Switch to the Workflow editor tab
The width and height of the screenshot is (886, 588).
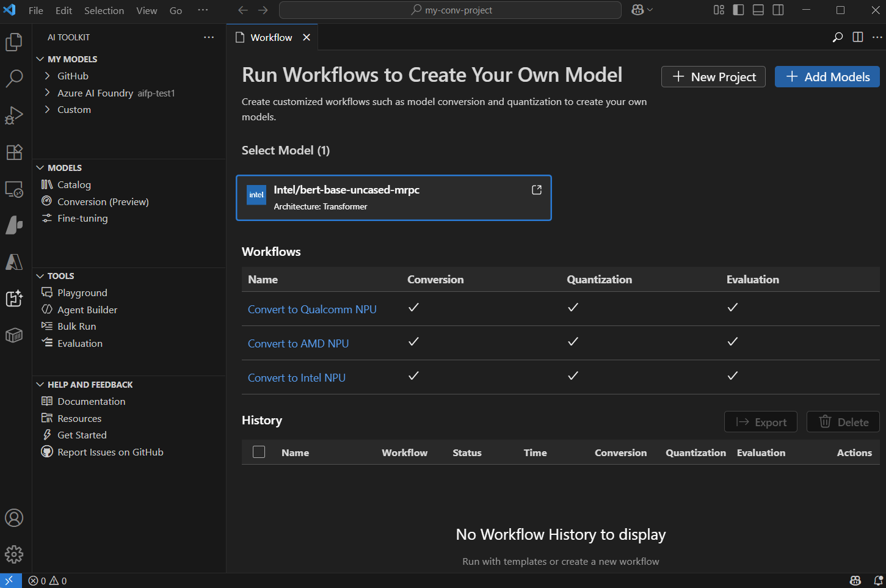coord(271,37)
